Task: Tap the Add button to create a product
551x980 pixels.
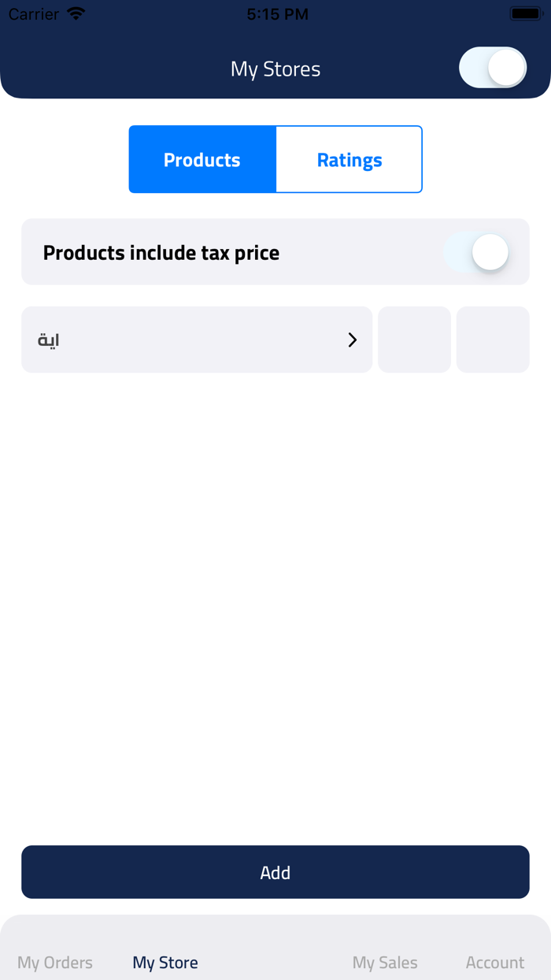Action: [275, 872]
